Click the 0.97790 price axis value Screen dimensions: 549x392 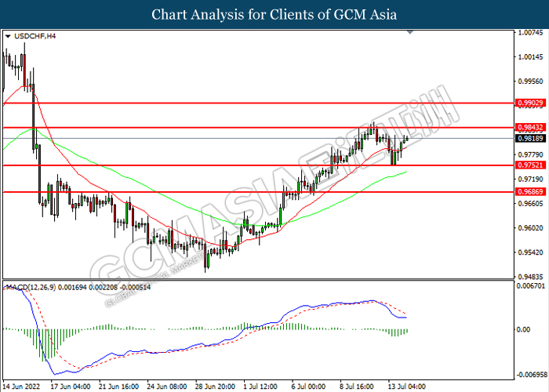531,154
